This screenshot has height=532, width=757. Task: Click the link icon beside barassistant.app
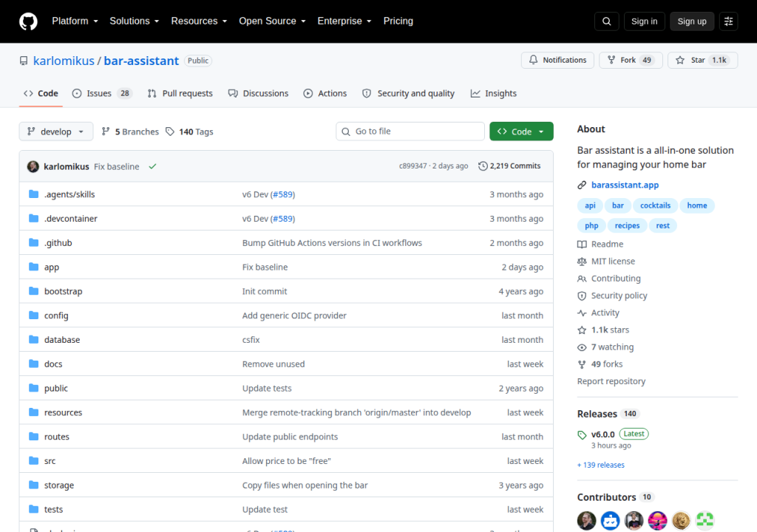click(582, 185)
